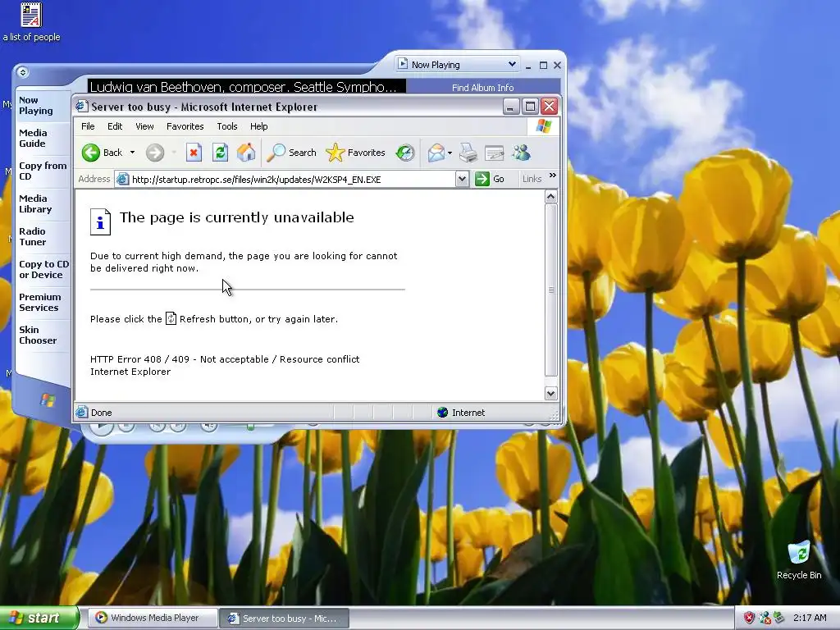Open the Back history dropdown arrow
The width and height of the screenshot is (840, 630).
132,153
